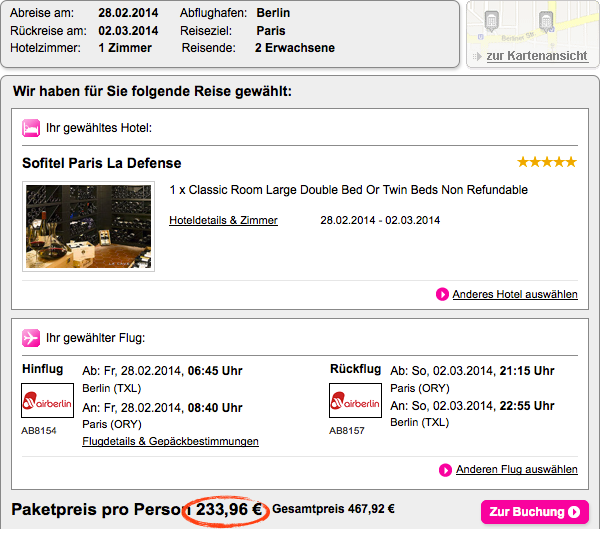
Task: Click the arrow icon beside Anderes Hotel auswählen
Action: tap(442, 294)
